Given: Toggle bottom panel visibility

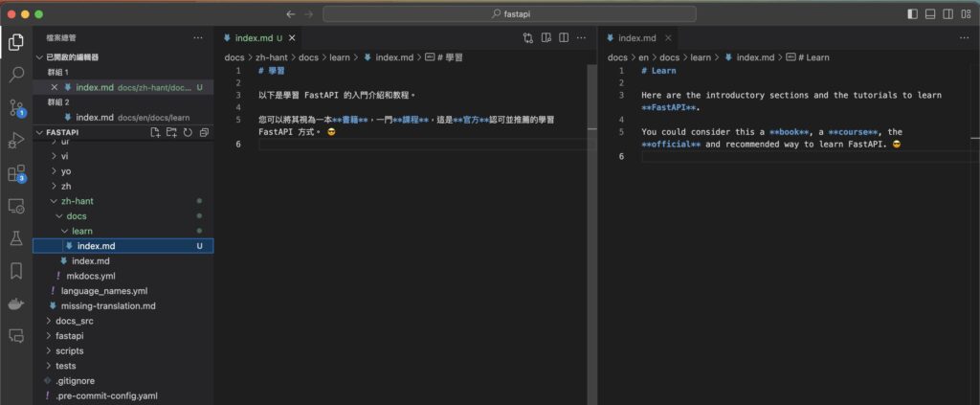Looking at the screenshot, I should 930,13.
